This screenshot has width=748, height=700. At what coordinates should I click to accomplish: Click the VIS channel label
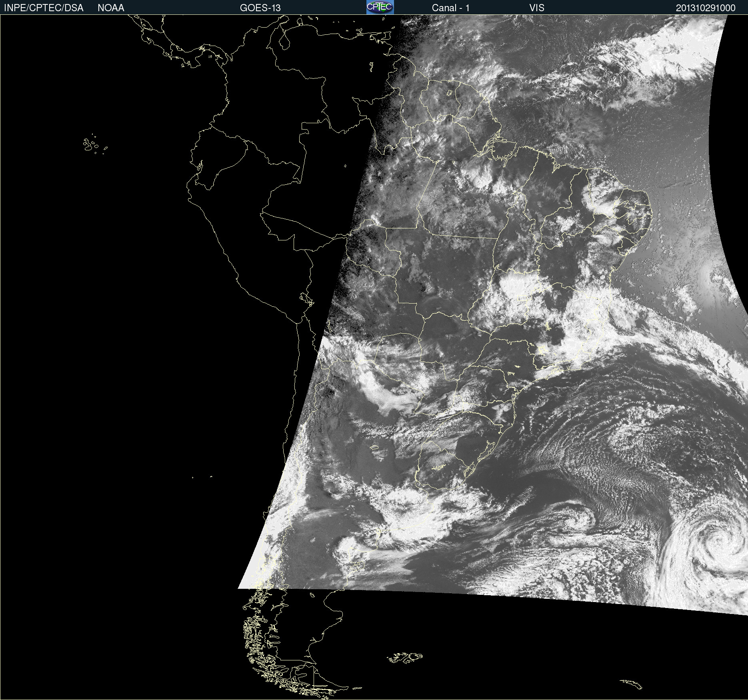537,8
